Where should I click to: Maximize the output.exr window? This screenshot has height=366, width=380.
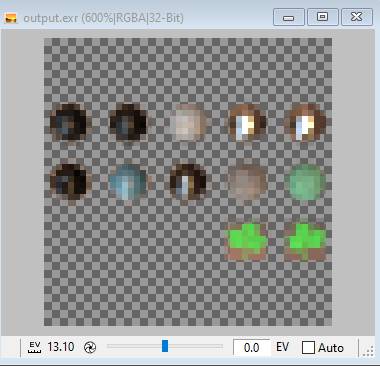coord(322,17)
